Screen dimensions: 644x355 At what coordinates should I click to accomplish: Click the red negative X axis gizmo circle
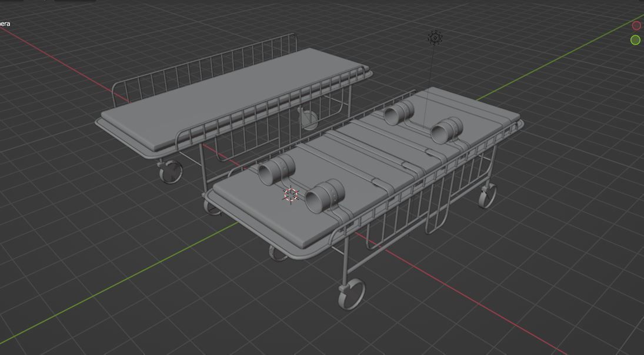point(636,25)
